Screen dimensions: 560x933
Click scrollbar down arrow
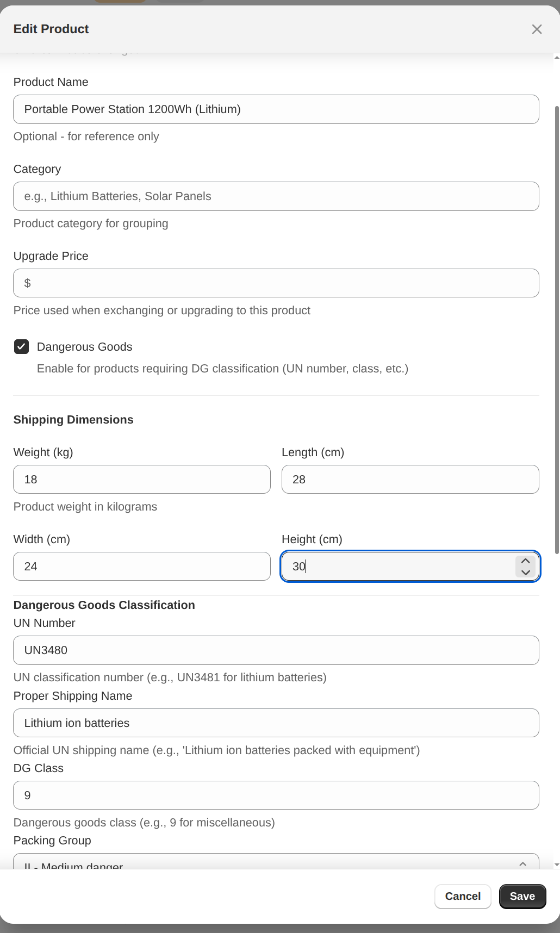tap(557, 864)
